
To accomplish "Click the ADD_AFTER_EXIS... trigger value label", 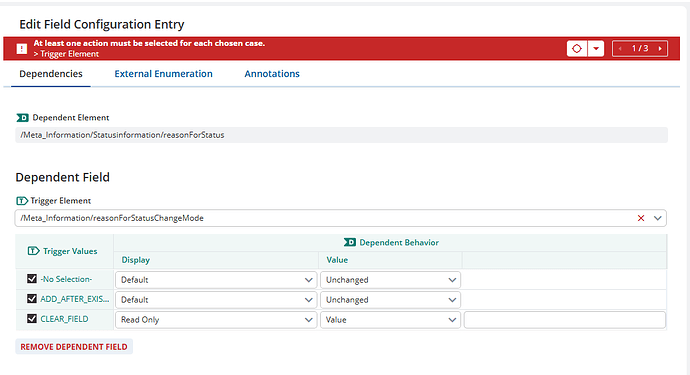I will click(x=75, y=299).
